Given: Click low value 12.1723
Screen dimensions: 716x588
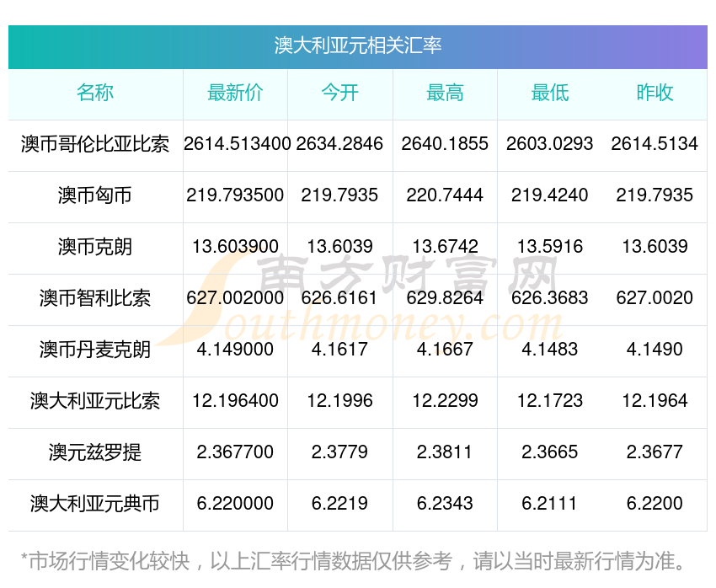Looking at the screenshot, I should (x=550, y=401).
